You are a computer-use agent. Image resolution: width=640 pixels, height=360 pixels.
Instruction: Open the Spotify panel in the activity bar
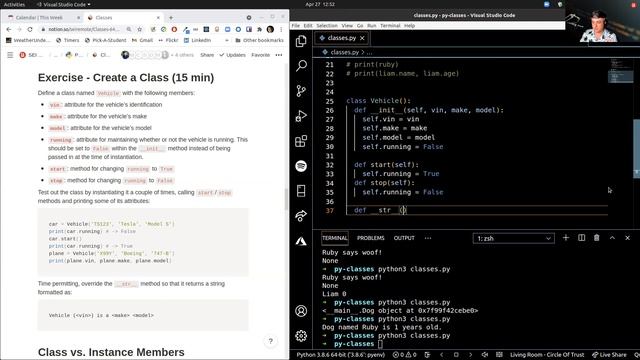(301, 166)
